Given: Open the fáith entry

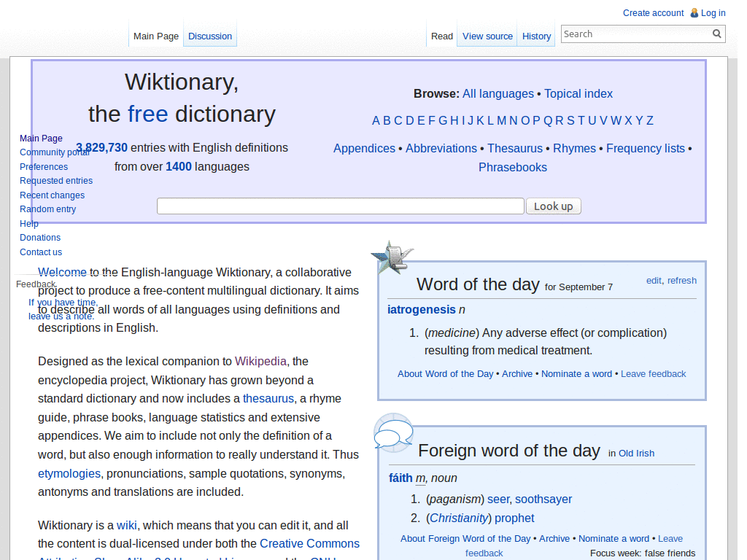Looking at the screenshot, I should 400,478.
